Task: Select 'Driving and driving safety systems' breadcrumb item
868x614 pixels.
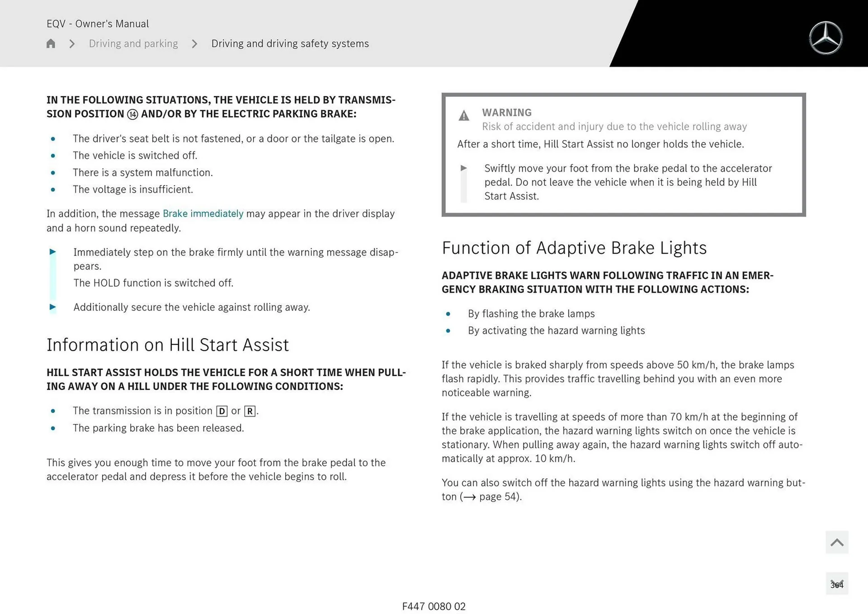Action: pyautogui.click(x=290, y=43)
